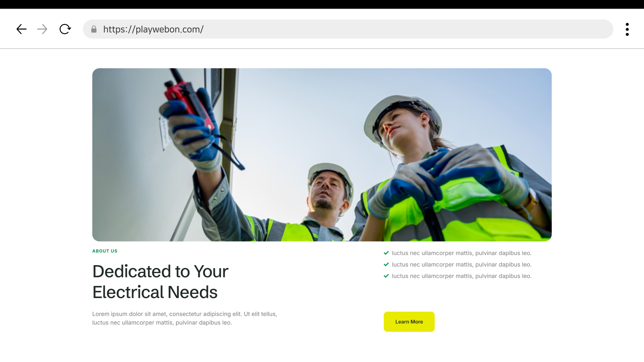Screen dimensions: 644x362
Task: Click the second green checkmark icon
Action: (x=386, y=264)
